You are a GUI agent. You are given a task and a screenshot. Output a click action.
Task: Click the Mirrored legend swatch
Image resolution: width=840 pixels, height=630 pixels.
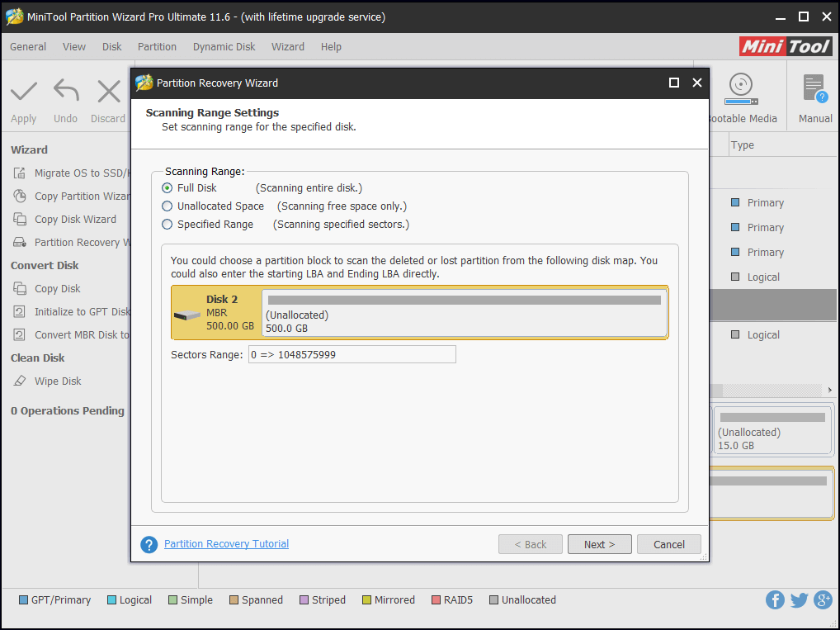click(367, 599)
